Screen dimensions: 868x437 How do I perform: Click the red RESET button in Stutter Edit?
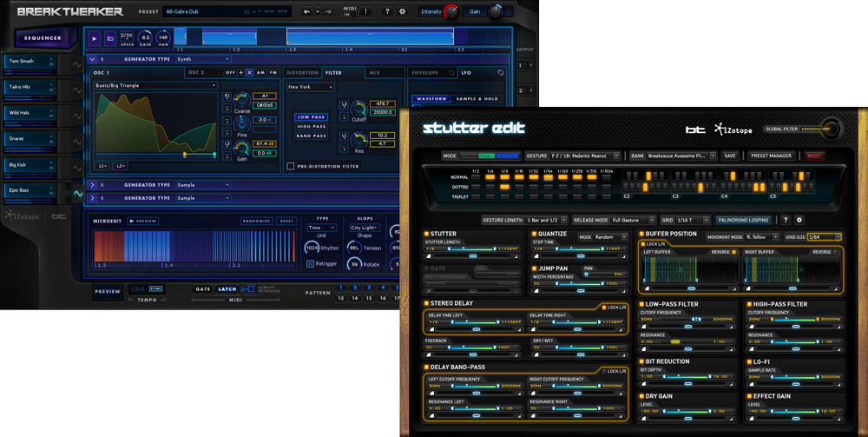click(814, 156)
